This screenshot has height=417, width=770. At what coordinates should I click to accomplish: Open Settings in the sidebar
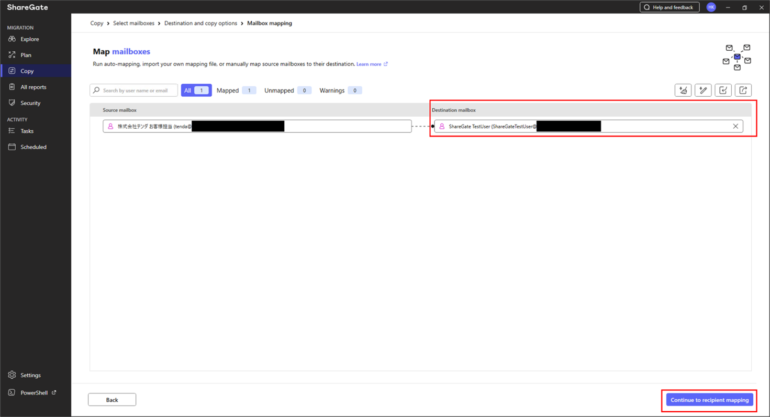(31, 375)
